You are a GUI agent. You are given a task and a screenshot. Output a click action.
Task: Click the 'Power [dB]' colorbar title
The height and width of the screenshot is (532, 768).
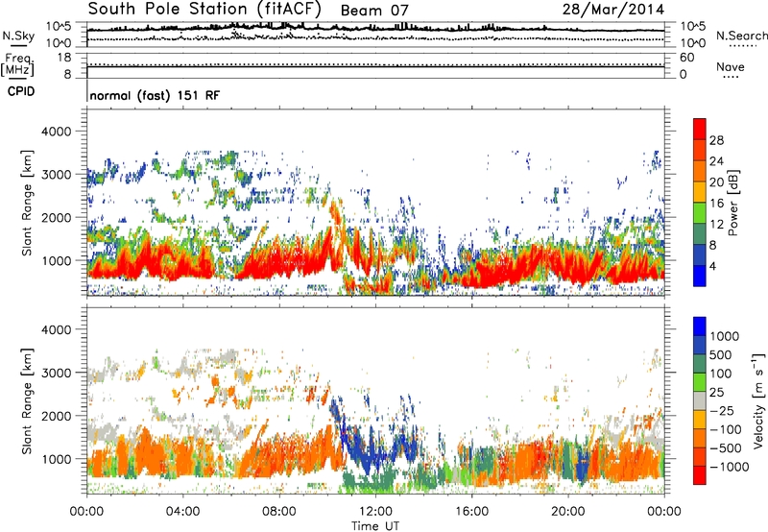(732, 203)
